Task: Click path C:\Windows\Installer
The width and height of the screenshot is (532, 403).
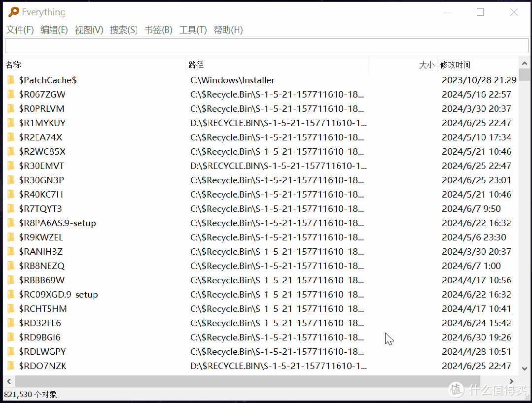Action: click(x=232, y=80)
